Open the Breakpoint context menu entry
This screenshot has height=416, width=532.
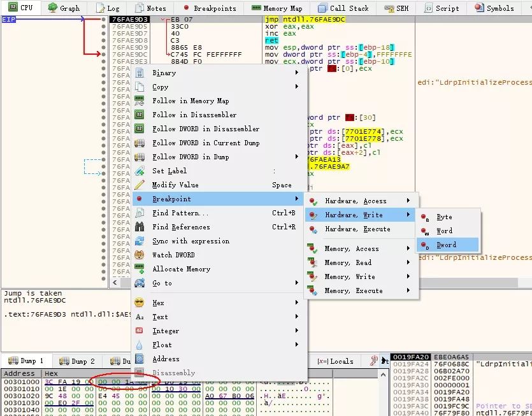coord(219,199)
